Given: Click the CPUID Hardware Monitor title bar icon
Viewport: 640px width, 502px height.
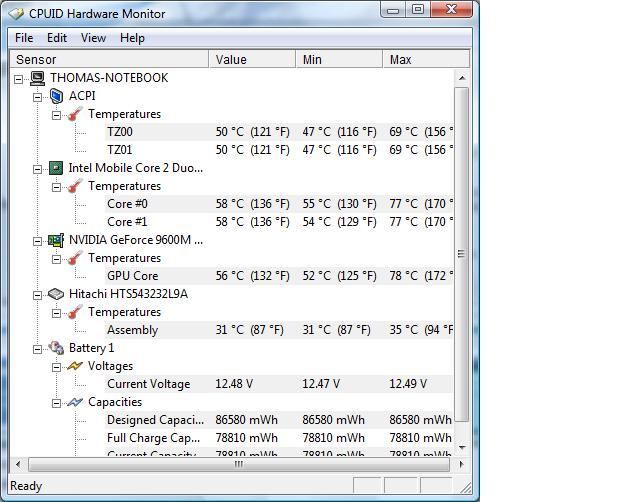Looking at the screenshot, I should pos(16,13).
